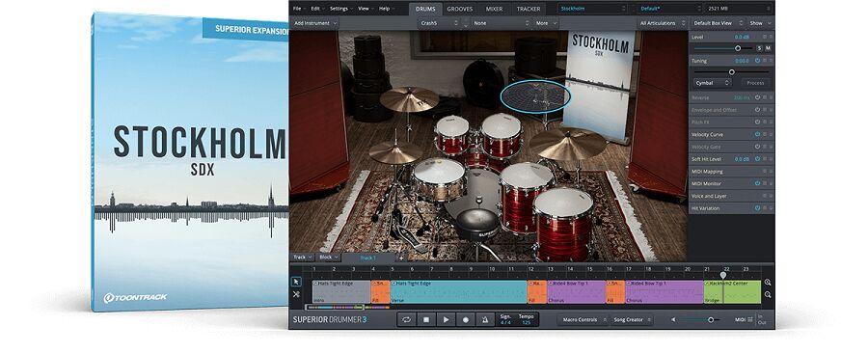Open the Song Creator menu
This screenshot has height=353, width=868.
tap(632, 320)
